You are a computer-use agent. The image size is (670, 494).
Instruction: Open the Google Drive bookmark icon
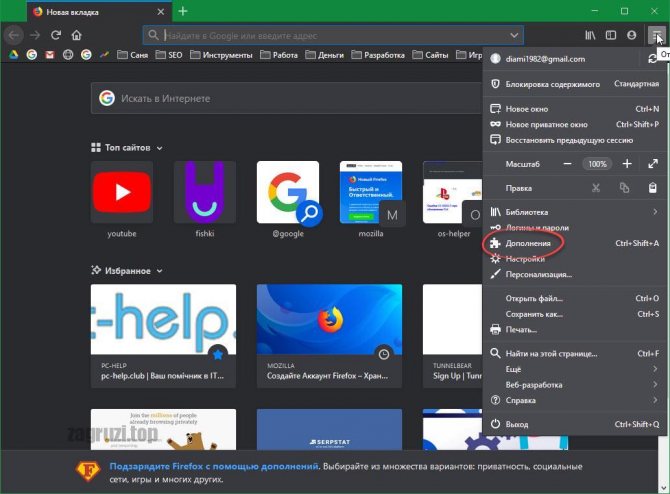point(13,55)
